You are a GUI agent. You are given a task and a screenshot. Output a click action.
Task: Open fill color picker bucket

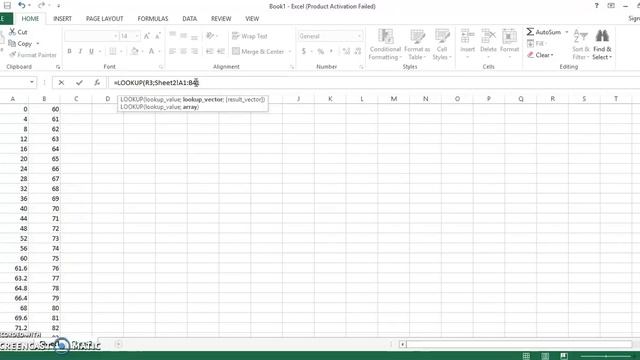(134, 51)
